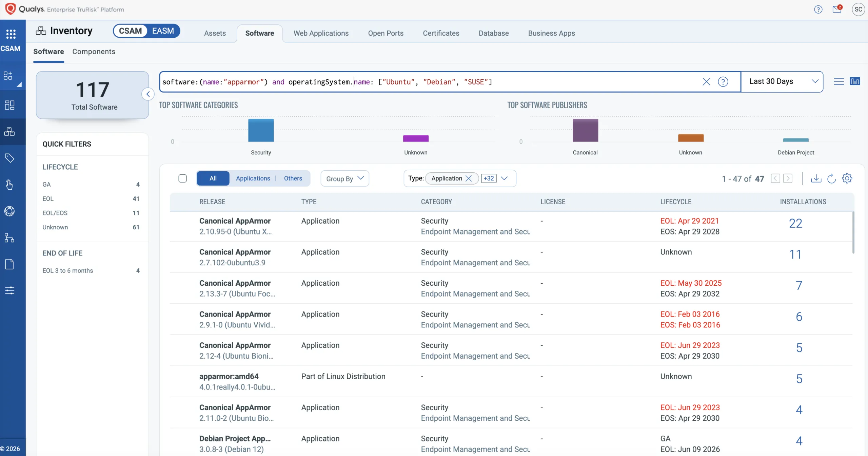This screenshot has height=456, width=868.
Task: Click the blue Security category bar
Action: (x=261, y=130)
